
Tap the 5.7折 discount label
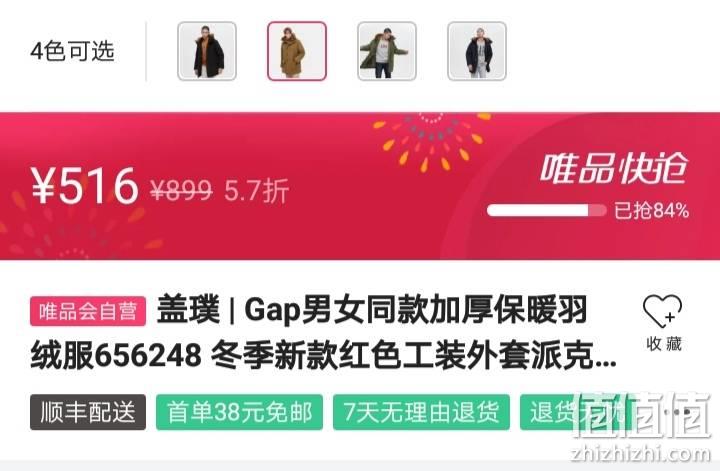click(256, 191)
